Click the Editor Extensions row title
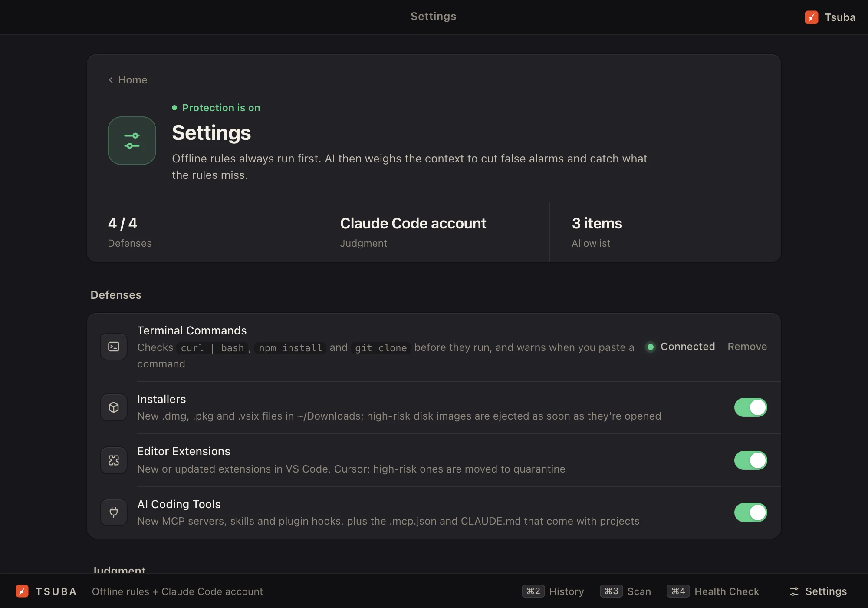This screenshot has width=868, height=608. tap(184, 451)
